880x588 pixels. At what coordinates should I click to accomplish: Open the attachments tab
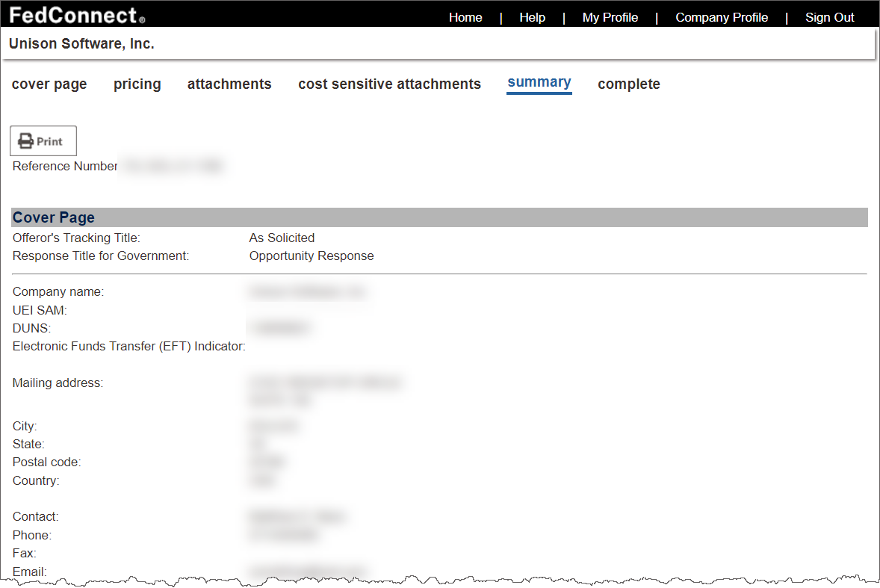[229, 84]
